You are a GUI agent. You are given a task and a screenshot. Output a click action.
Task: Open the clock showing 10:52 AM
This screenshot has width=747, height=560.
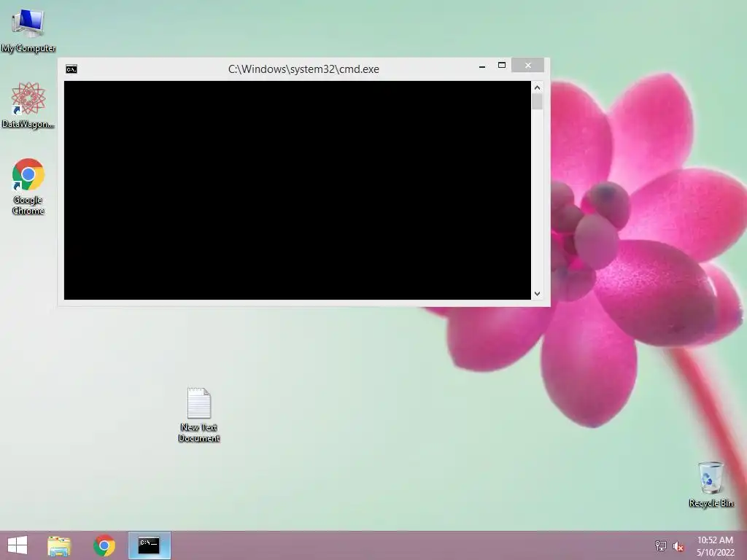[716, 545]
